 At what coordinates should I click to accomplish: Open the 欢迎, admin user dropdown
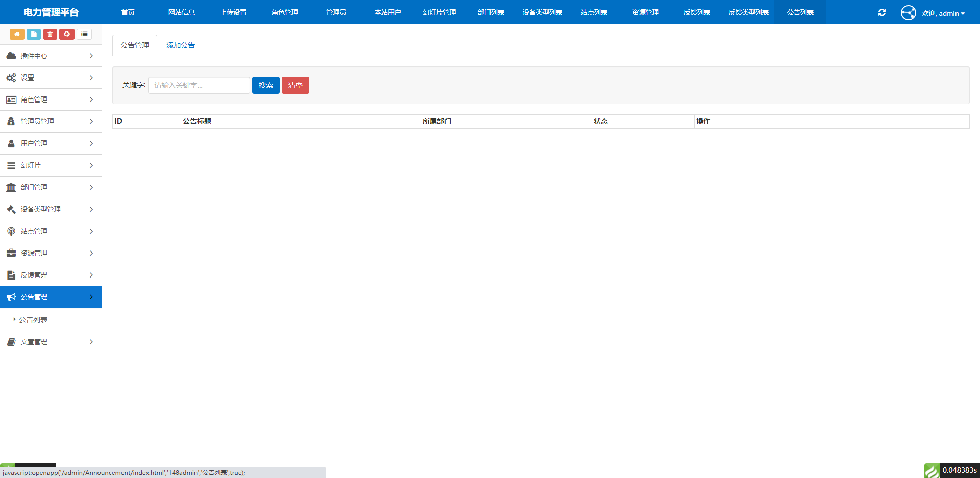click(x=943, y=13)
